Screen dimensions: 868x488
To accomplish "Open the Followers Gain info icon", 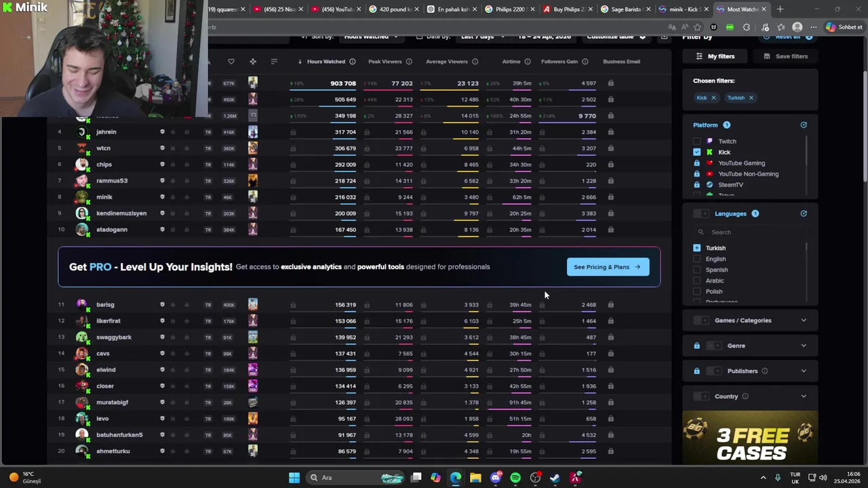I will tap(585, 62).
